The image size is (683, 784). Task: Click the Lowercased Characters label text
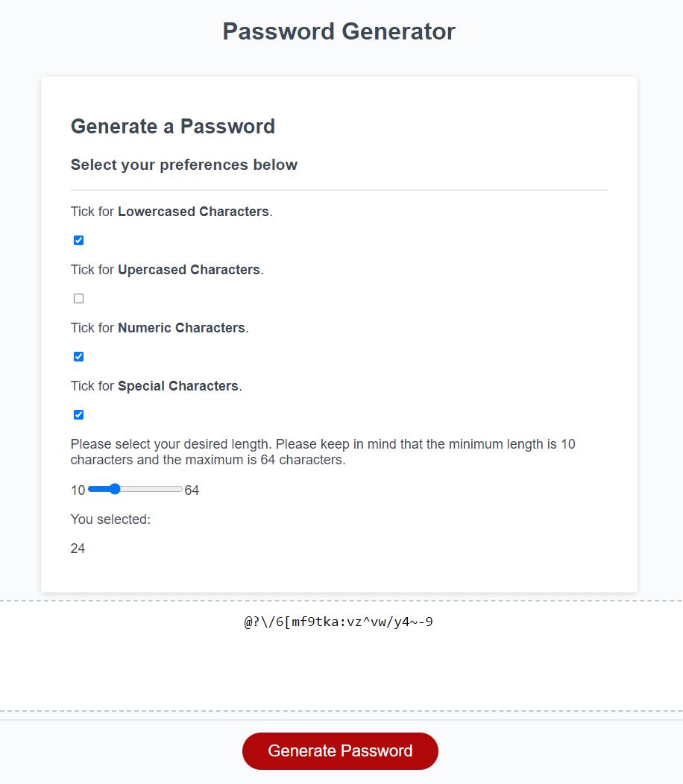(170, 211)
